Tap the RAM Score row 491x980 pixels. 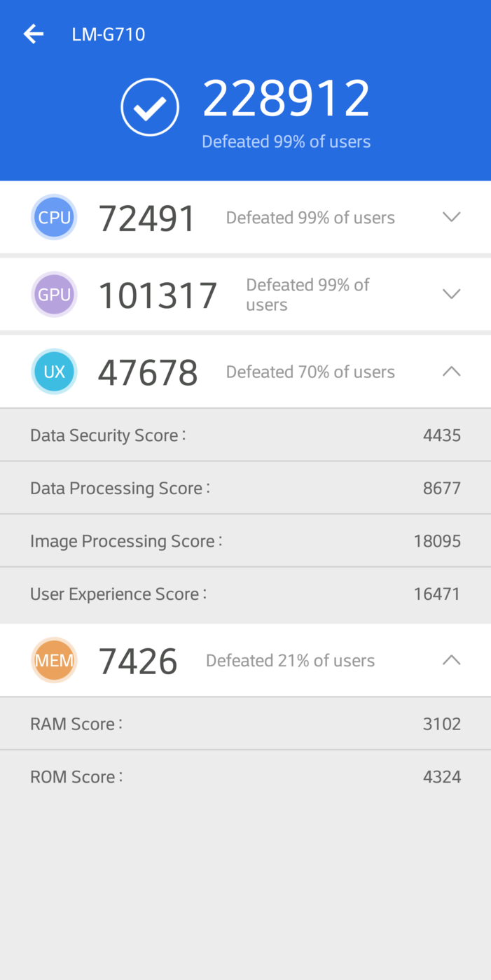(x=245, y=724)
